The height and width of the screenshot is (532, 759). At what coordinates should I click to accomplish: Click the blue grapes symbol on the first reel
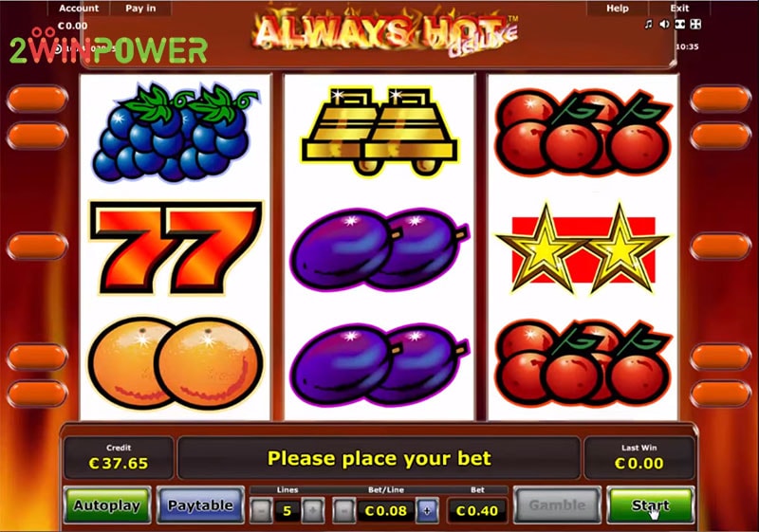point(175,133)
